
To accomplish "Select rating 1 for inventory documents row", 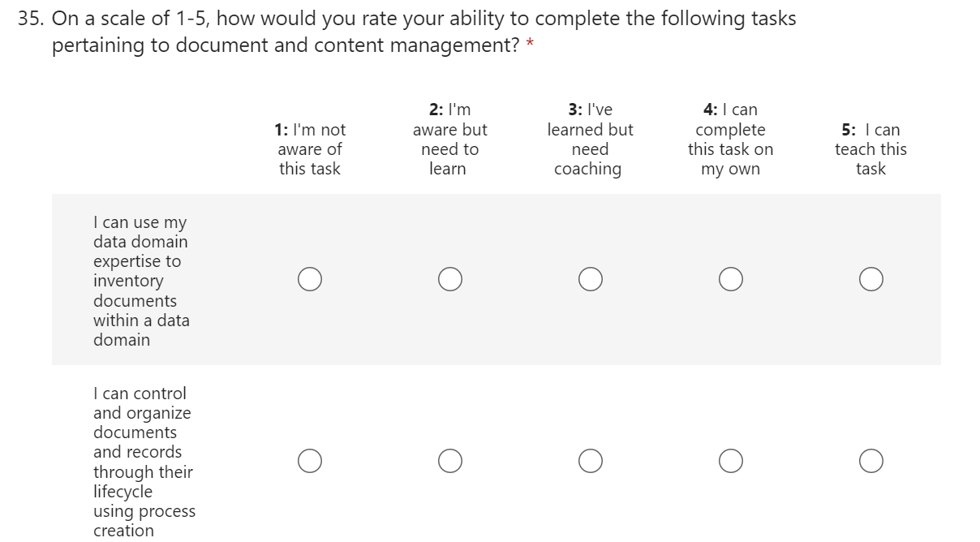I will pyautogui.click(x=309, y=279).
